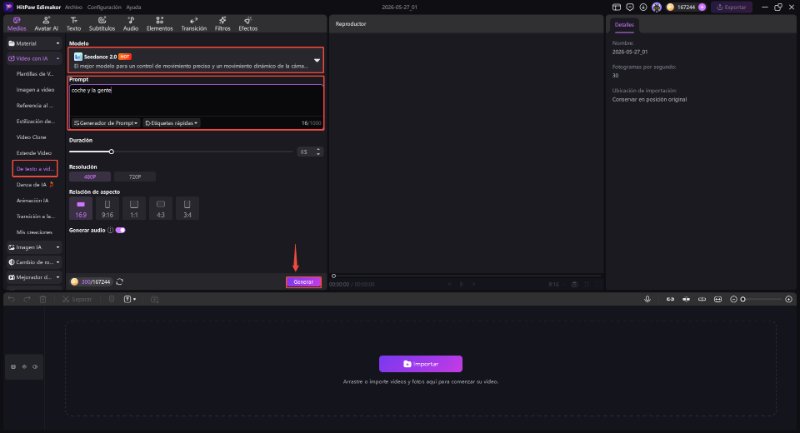
Task: Open the Transición library
Action: [x=194, y=24]
